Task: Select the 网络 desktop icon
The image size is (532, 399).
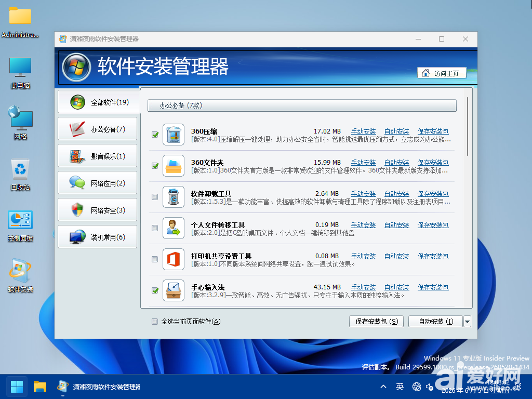Action: (20, 123)
